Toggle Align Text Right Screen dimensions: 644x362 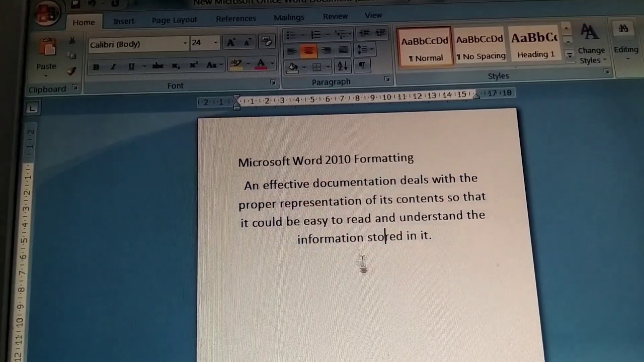tap(326, 50)
